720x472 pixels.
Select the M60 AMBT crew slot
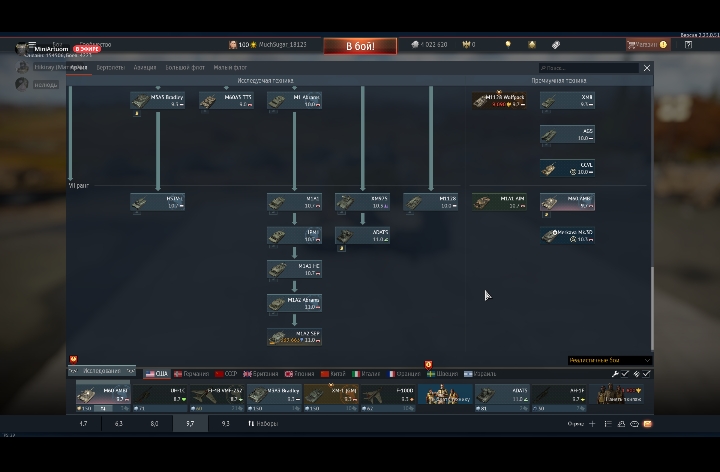coord(103,398)
